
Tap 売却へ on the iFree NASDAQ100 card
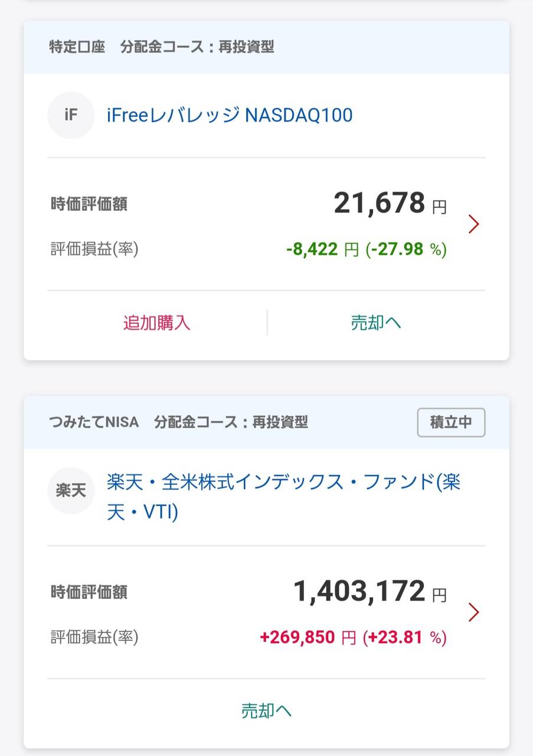click(376, 322)
